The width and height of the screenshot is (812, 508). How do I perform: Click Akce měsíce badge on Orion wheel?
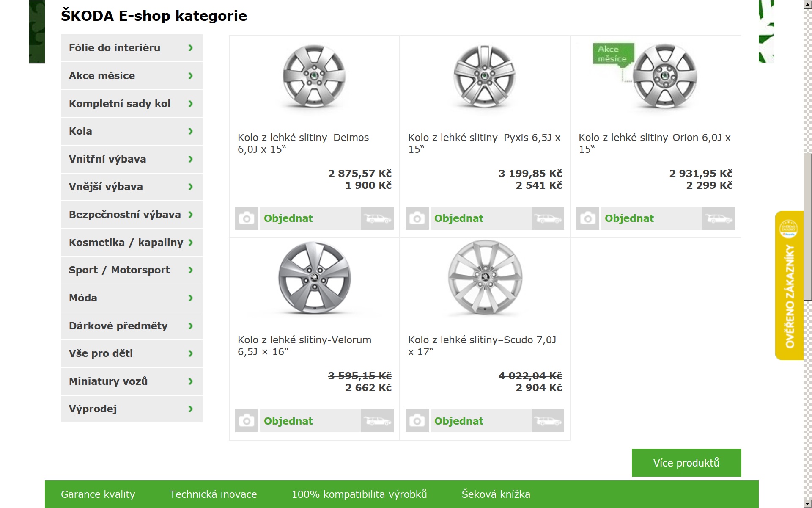(x=613, y=54)
